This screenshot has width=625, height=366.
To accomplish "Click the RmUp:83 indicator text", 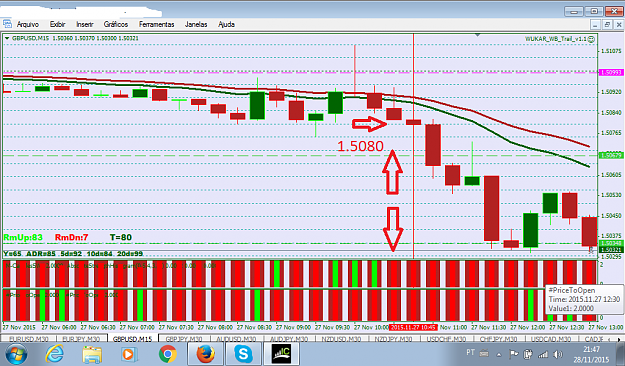I will click(x=23, y=238).
